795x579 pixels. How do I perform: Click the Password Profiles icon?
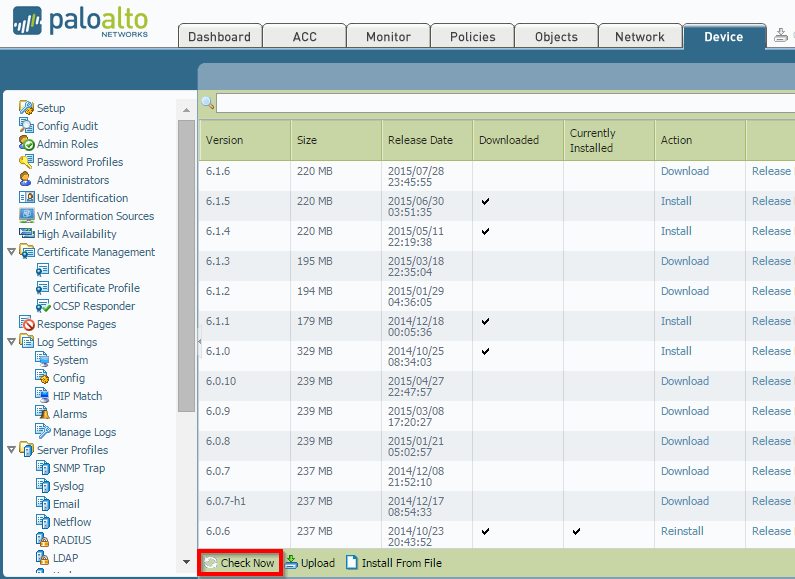coord(27,162)
